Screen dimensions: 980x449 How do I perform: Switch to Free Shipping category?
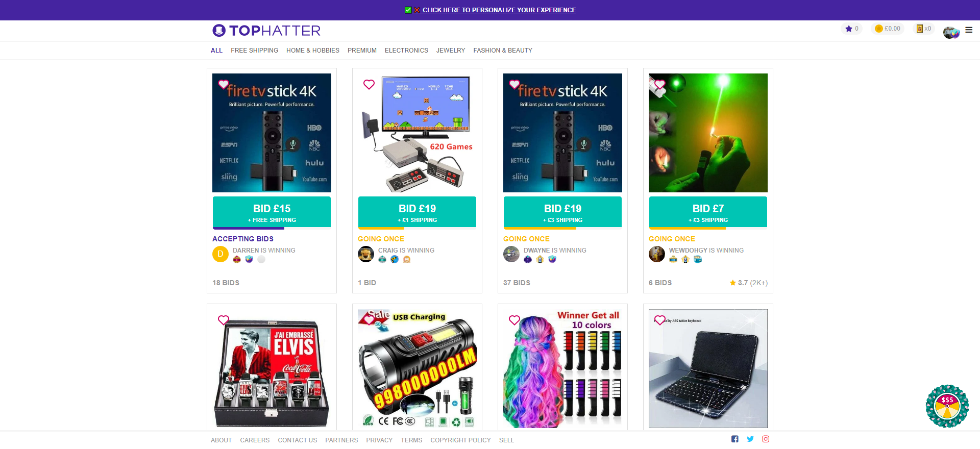254,51
